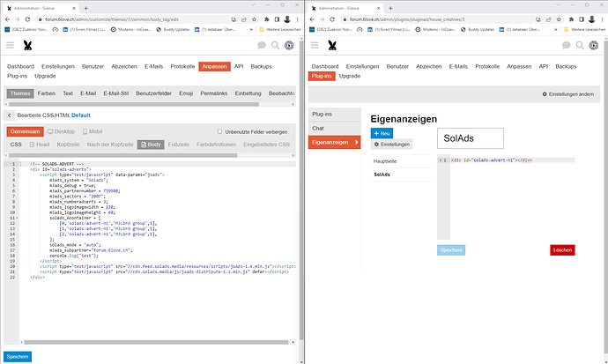Click rabbit logo in right window

(332, 45)
